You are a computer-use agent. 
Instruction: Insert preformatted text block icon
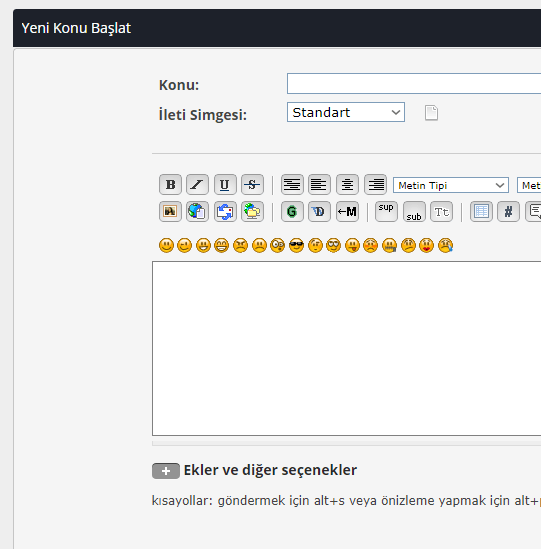pyautogui.click(x=292, y=184)
